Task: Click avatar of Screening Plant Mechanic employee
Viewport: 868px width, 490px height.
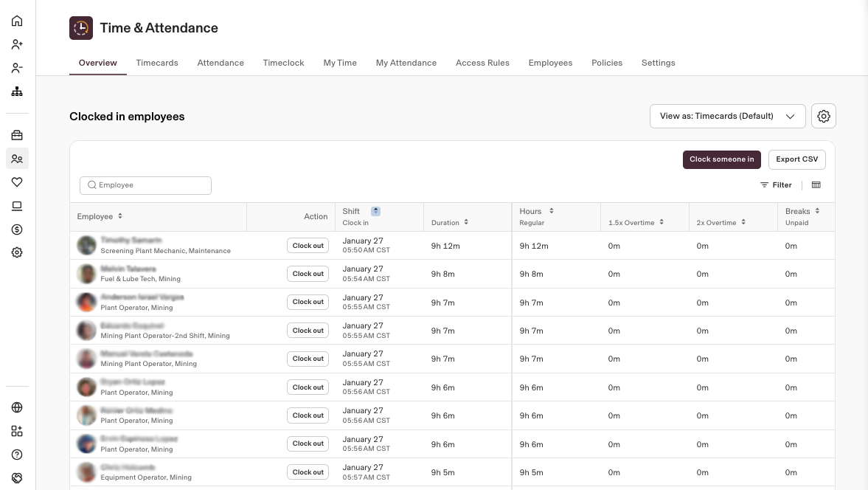Action: 86,245
